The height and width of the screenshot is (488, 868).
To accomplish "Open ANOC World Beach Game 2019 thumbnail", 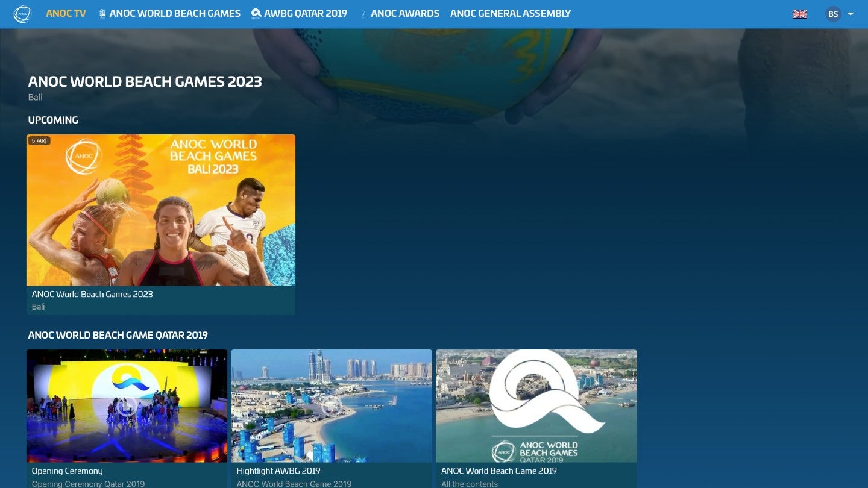I will (536, 406).
